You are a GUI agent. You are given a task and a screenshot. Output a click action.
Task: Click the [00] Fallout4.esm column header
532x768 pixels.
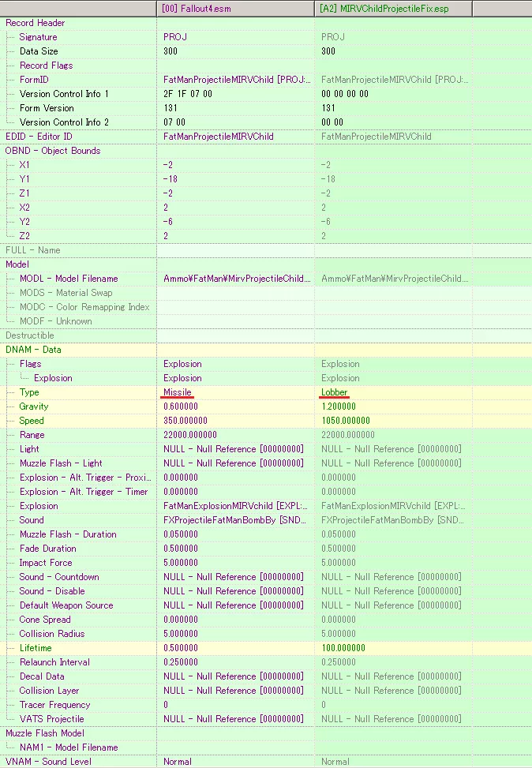236,9
